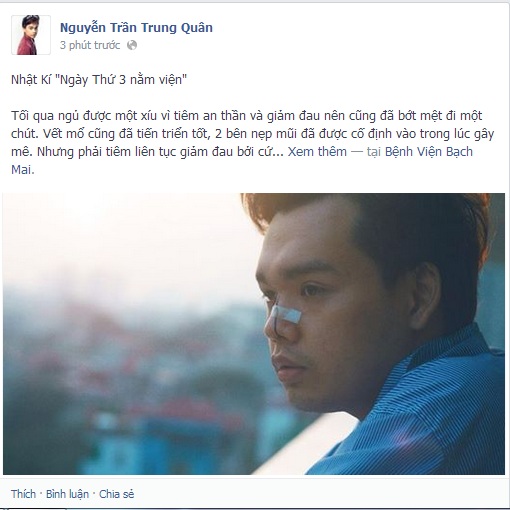This screenshot has height=510, width=510.
Task: Click the nose bandage in the photo
Action: pyautogui.click(x=285, y=315)
